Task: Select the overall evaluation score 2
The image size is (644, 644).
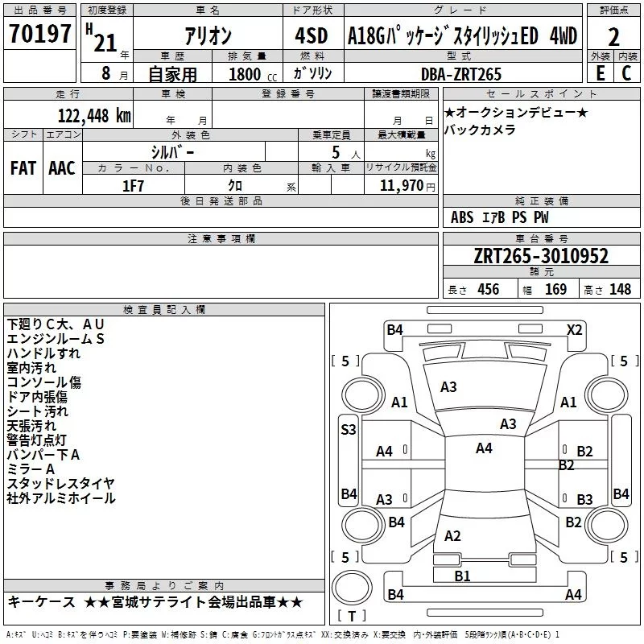Action: pos(613,37)
